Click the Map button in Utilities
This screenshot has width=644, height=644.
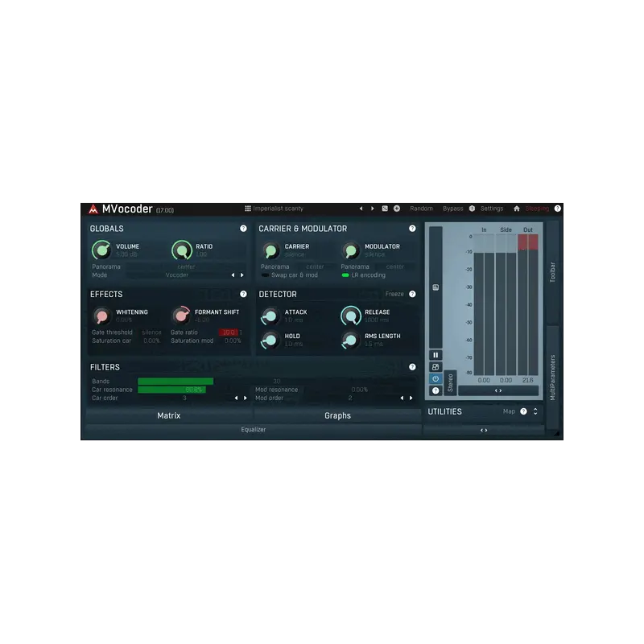[509, 411]
